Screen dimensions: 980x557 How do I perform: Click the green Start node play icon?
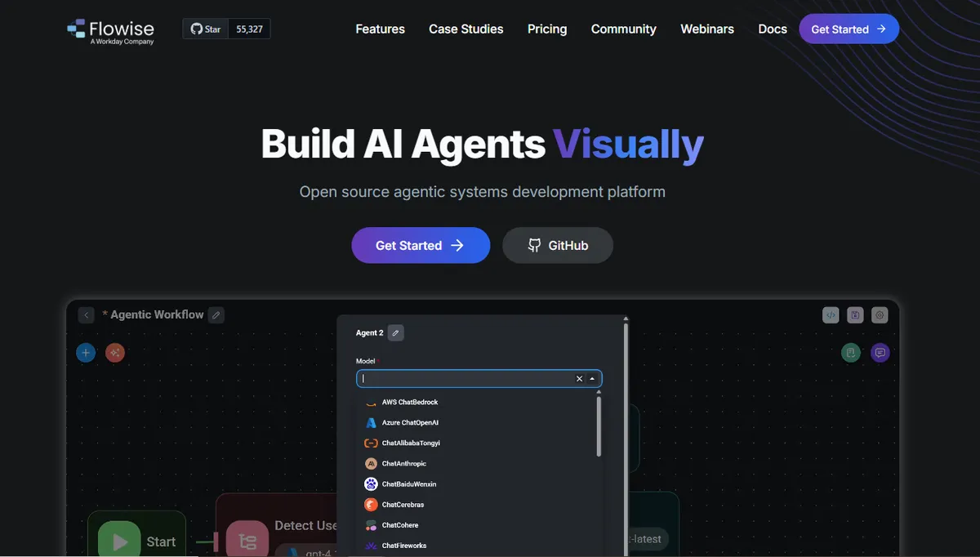coord(120,541)
